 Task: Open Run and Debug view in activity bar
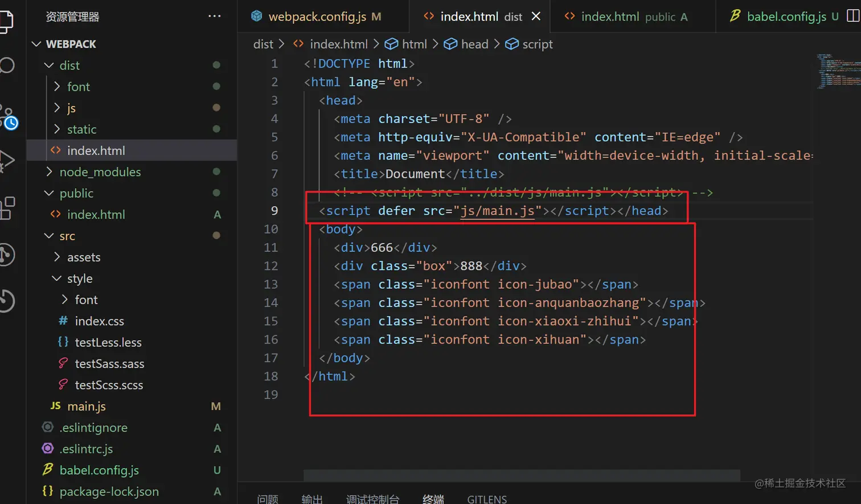click(6, 161)
